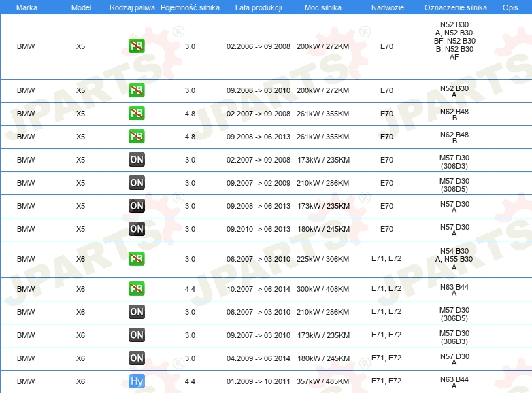Image resolution: width=532 pixels, height=393 pixels.
Task: Click the Pojemność silnika column header
Action: click(x=190, y=7)
